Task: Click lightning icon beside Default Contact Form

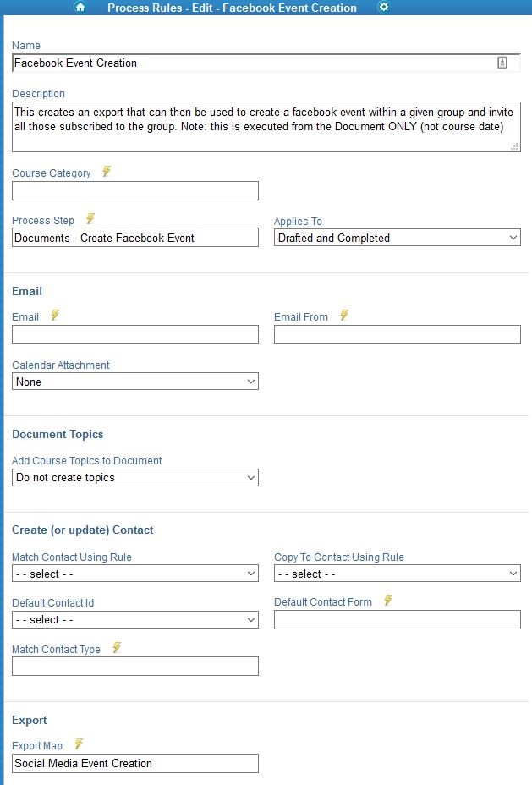Action: (x=388, y=601)
